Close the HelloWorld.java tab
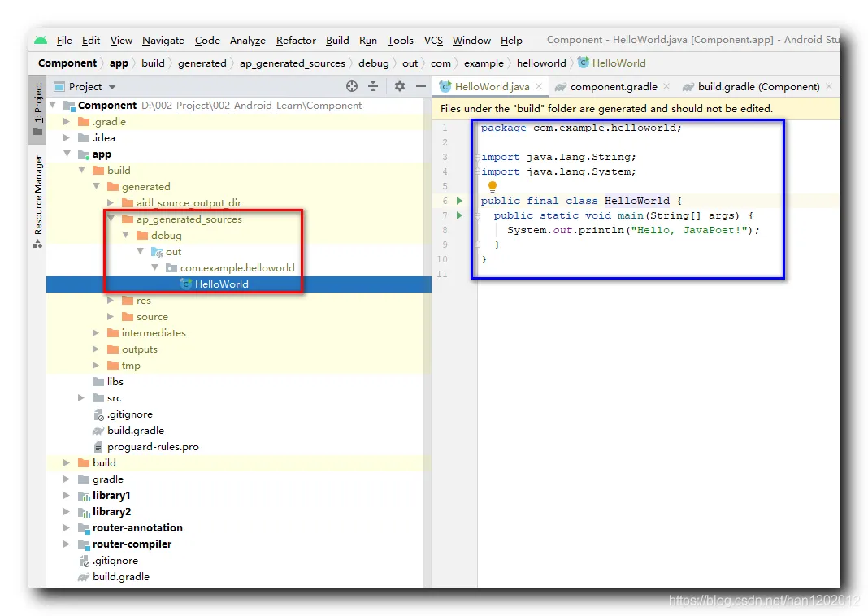Viewport: 868px width, 616px height. coord(539,86)
